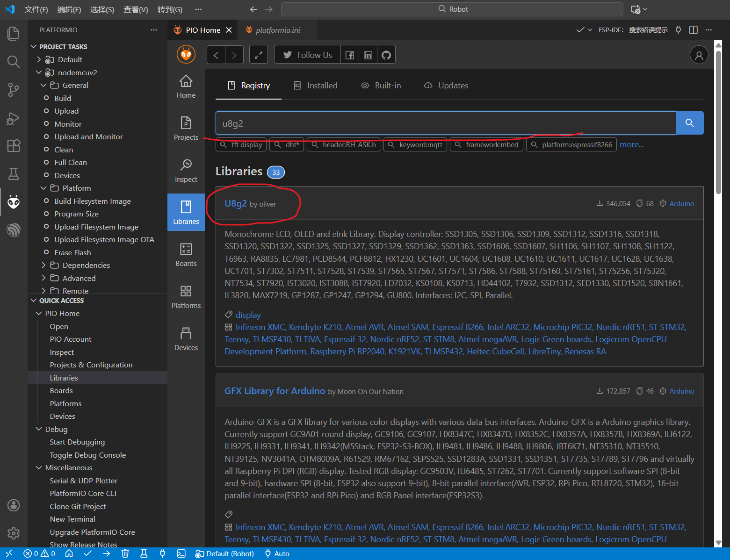The height and width of the screenshot is (560, 730).
Task: Switch to the platformio.ini tab
Action: 278,30
